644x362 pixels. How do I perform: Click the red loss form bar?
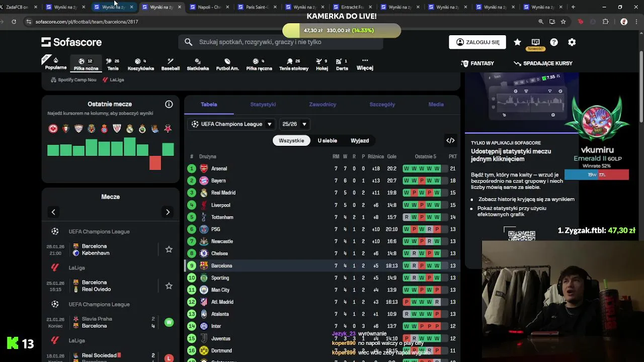click(155, 163)
